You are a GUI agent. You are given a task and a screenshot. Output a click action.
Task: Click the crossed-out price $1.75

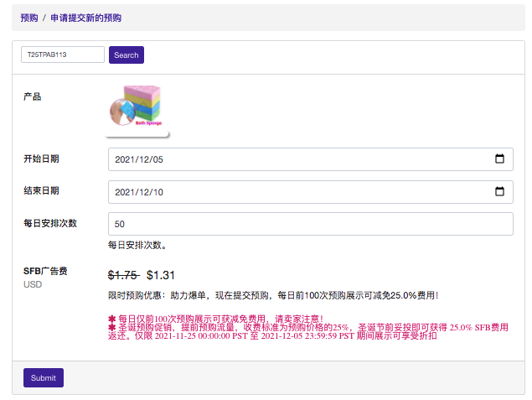click(123, 275)
